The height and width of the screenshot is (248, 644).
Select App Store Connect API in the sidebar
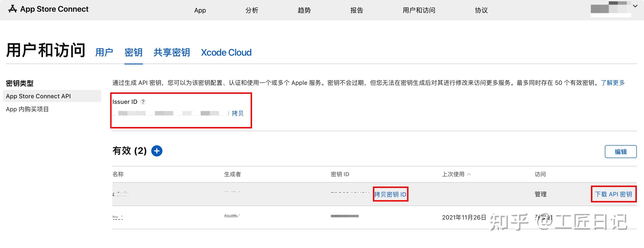tap(38, 96)
